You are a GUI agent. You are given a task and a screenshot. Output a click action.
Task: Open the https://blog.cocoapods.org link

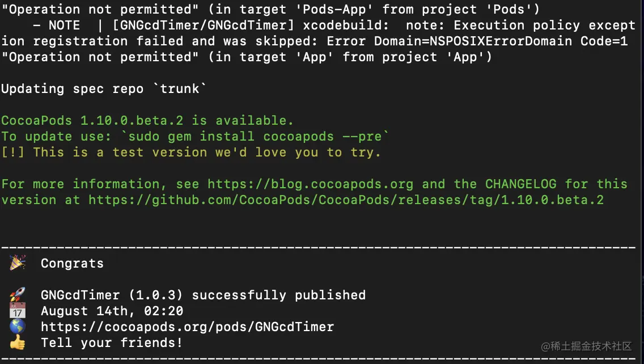[x=310, y=184]
